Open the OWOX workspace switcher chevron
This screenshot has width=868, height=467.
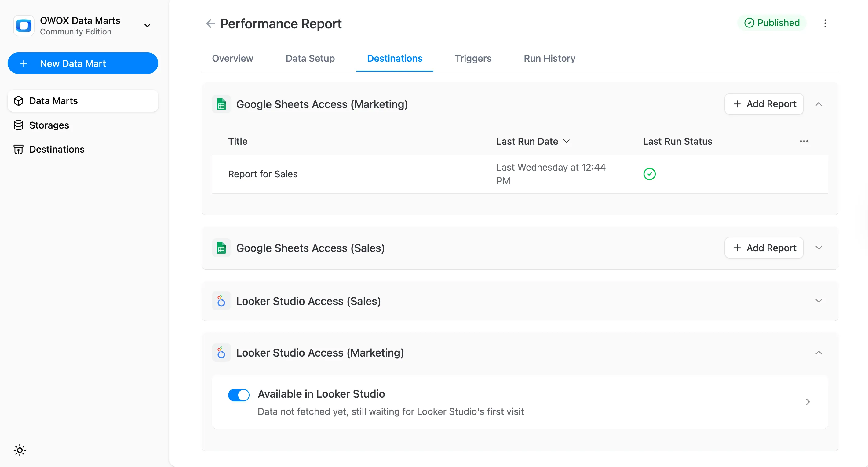pos(147,25)
